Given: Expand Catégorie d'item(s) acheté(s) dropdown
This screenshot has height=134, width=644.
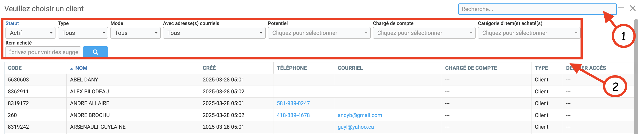Looking at the screenshot, I should click(528, 33).
